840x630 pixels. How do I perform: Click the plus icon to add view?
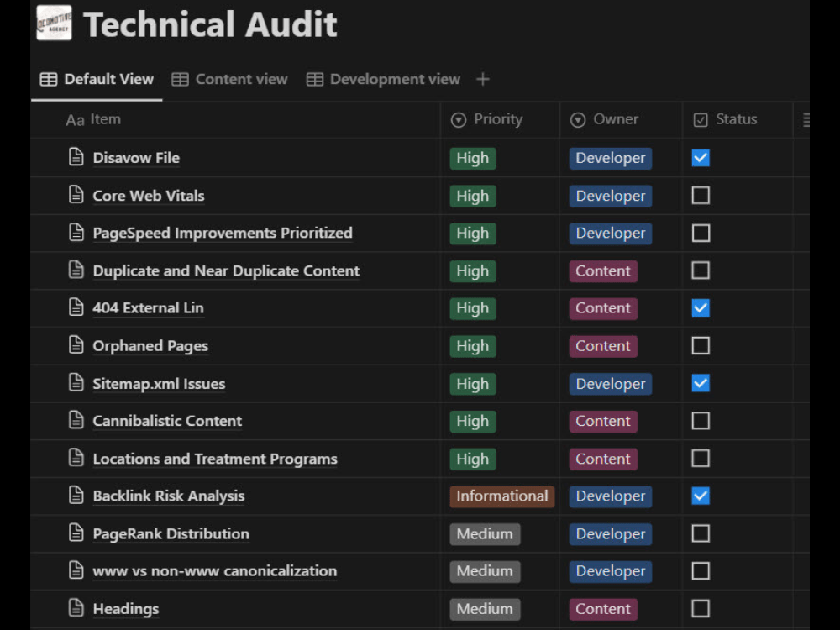coord(483,79)
